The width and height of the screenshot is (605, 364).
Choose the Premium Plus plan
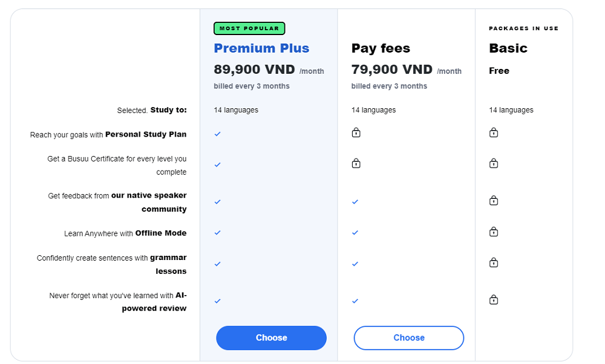coord(271,338)
